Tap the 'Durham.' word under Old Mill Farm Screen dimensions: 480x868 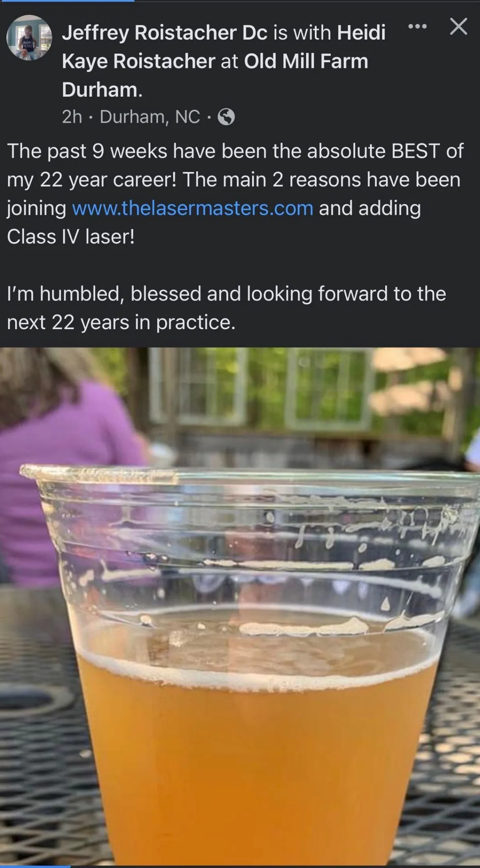click(102, 90)
